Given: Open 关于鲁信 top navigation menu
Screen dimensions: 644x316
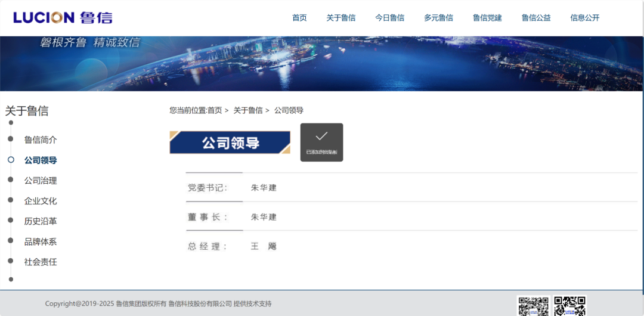Looking at the screenshot, I should [x=341, y=18].
